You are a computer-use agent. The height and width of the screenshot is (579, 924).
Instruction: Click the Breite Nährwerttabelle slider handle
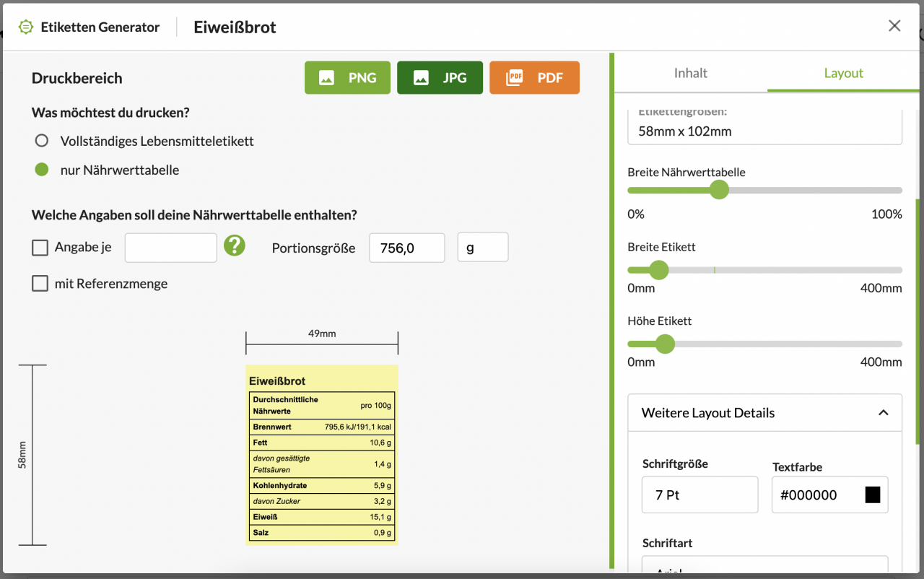coord(719,190)
